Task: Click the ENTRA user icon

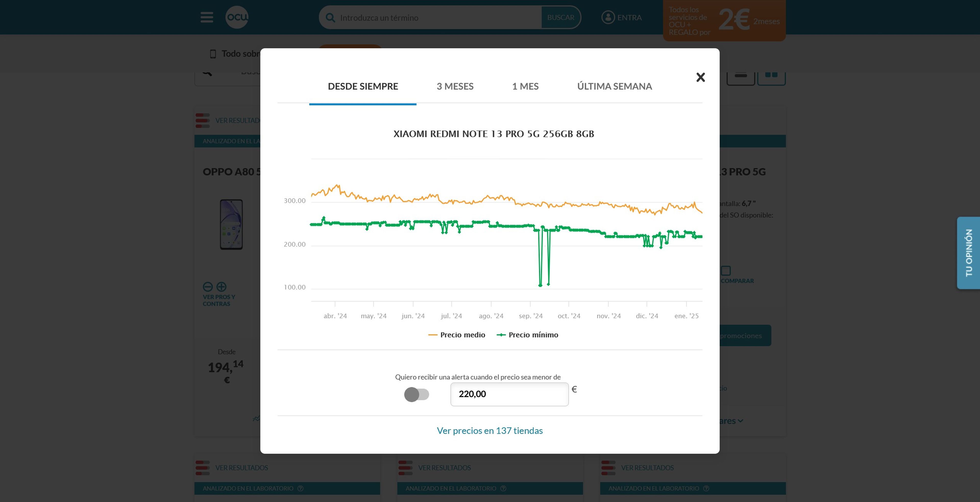Action: click(608, 18)
